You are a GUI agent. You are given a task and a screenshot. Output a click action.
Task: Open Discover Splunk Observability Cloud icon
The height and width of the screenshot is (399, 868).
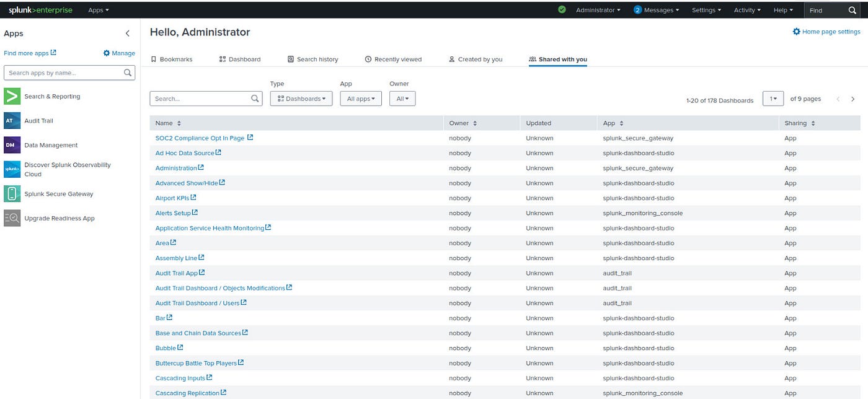pos(12,169)
